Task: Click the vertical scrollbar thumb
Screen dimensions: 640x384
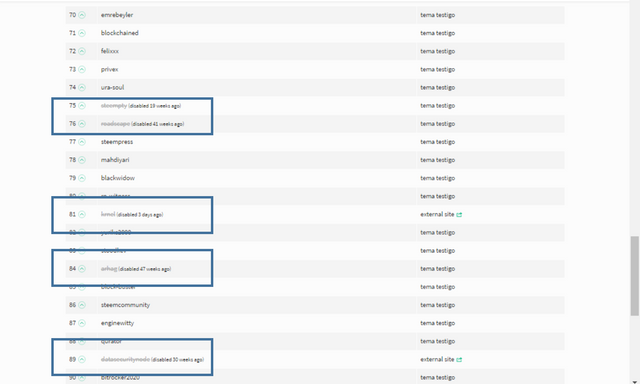Action: [635, 276]
